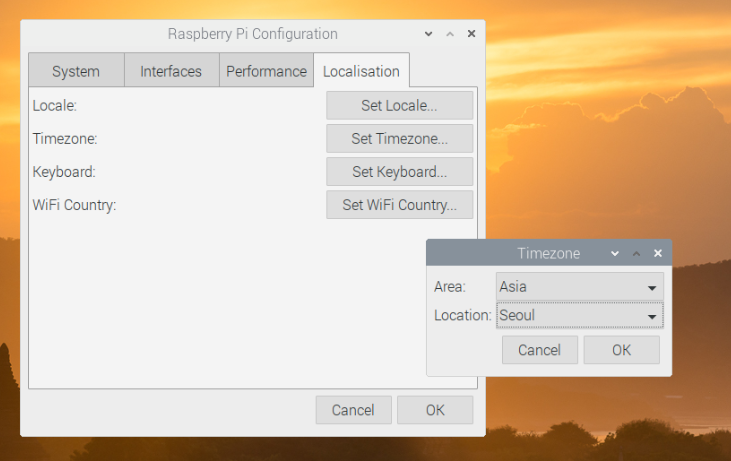Click the WiFi Country: label text
This screenshot has width=731, height=461.
tap(74, 205)
